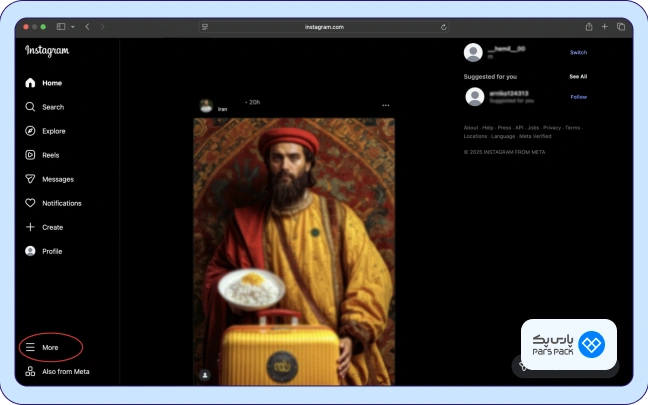
Task: Expand the More menu
Action: tap(44, 347)
